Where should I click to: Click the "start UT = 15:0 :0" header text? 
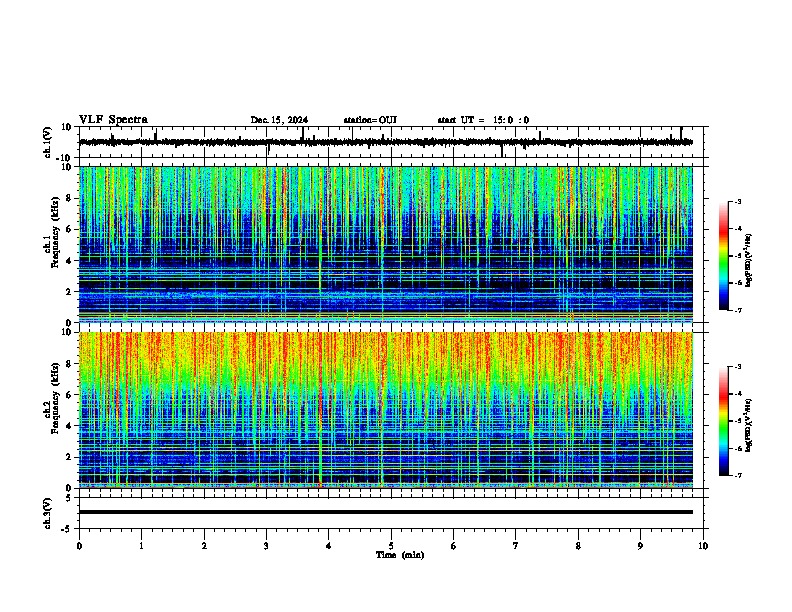click(483, 120)
